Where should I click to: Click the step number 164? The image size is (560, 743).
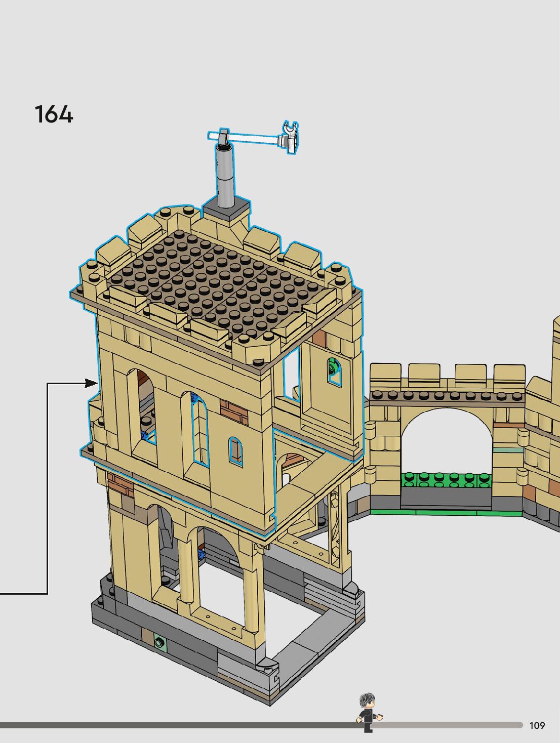point(54,114)
